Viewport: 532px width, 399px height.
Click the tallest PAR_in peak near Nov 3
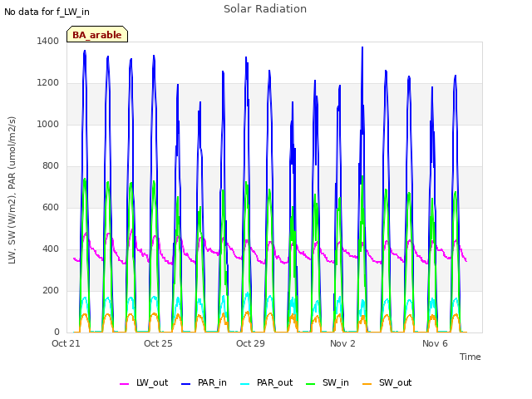point(362,48)
